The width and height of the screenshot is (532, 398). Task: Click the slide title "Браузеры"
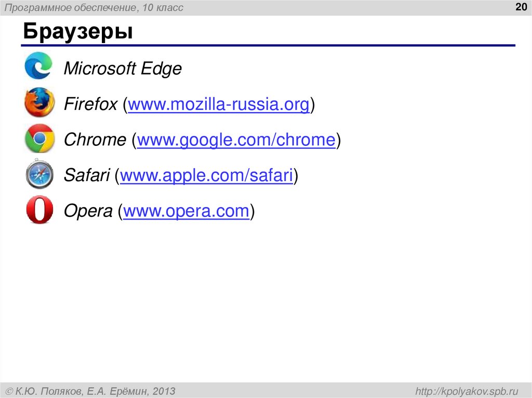[x=77, y=32]
